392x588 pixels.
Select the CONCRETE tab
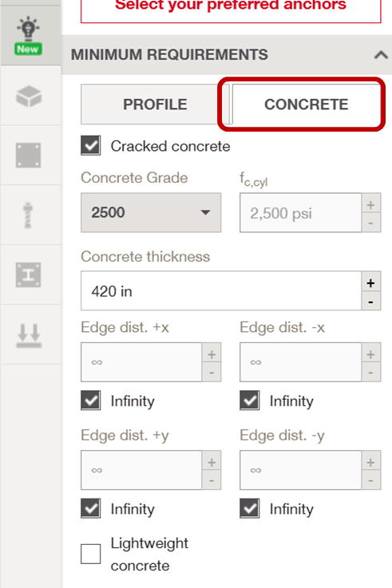coord(306,105)
